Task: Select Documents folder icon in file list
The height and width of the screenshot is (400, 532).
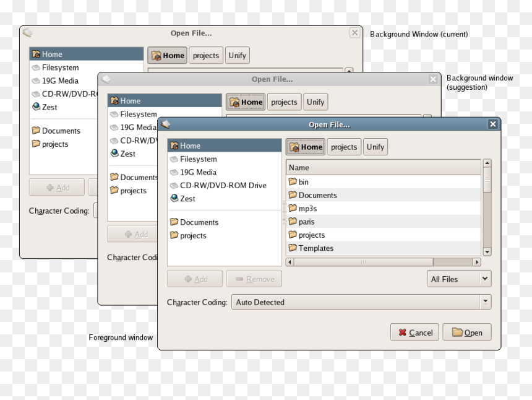Action: [293, 195]
